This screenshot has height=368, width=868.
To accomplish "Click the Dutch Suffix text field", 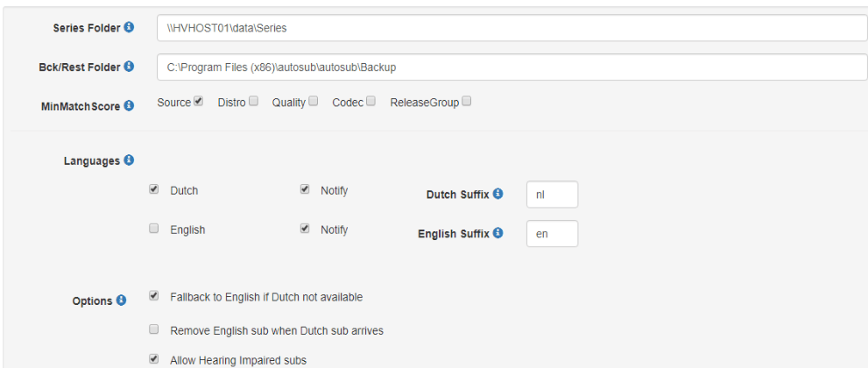I will pos(552,194).
